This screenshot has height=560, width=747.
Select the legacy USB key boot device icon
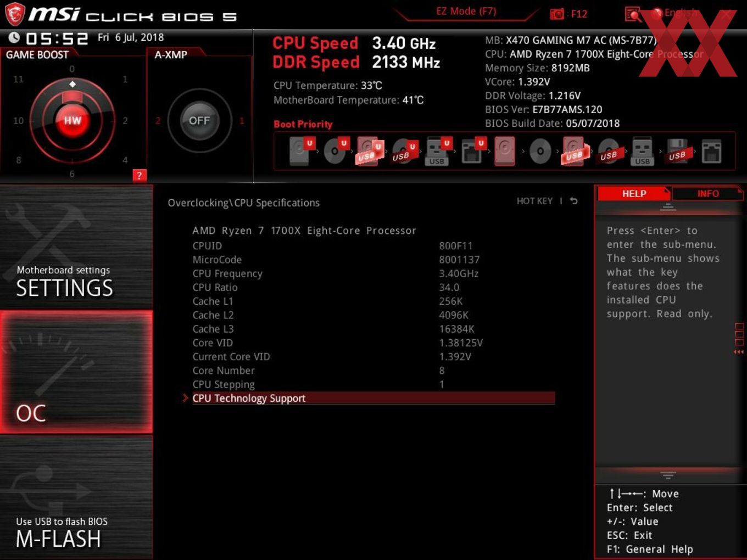tap(643, 152)
